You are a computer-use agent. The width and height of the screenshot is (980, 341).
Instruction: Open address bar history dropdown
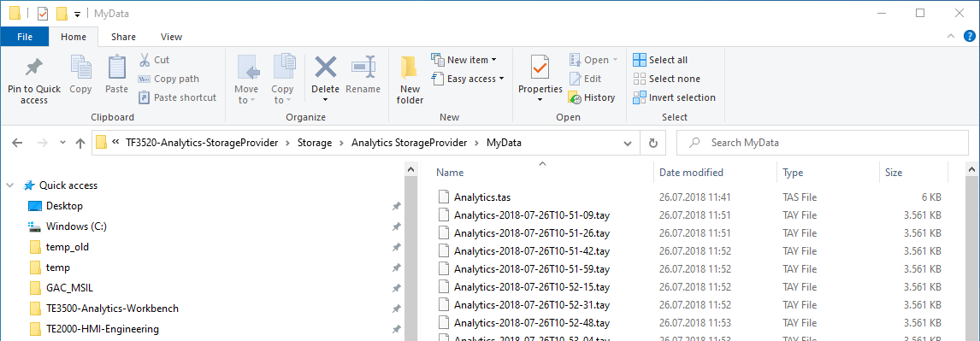point(629,143)
